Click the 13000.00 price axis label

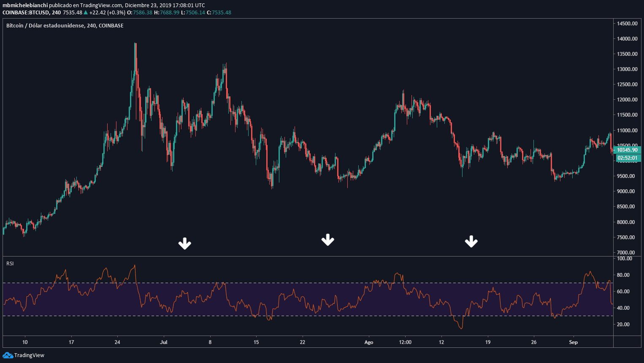pyautogui.click(x=627, y=69)
